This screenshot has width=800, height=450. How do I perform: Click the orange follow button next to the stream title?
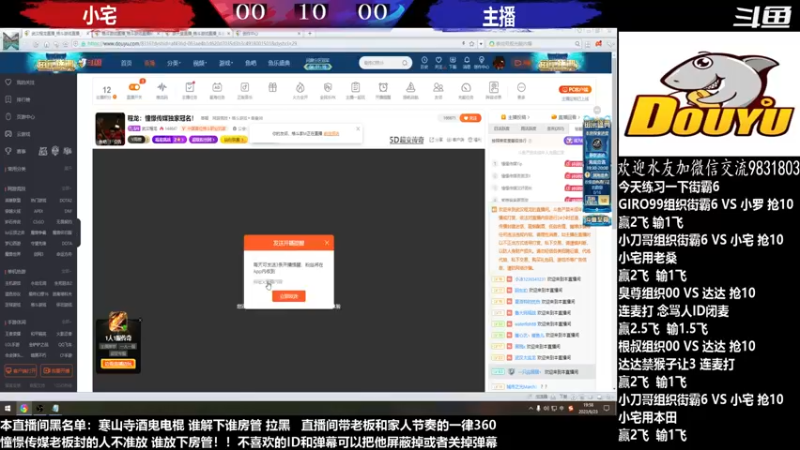click(x=470, y=118)
